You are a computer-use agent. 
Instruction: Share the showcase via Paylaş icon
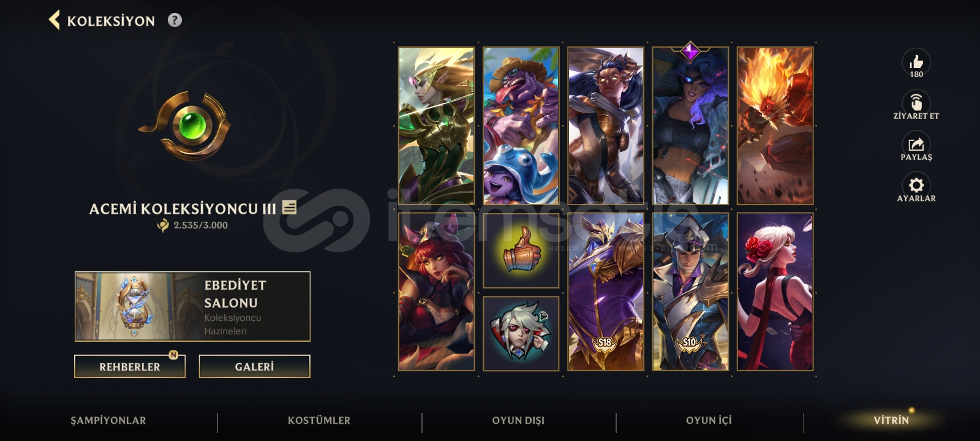tap(916, 145)
